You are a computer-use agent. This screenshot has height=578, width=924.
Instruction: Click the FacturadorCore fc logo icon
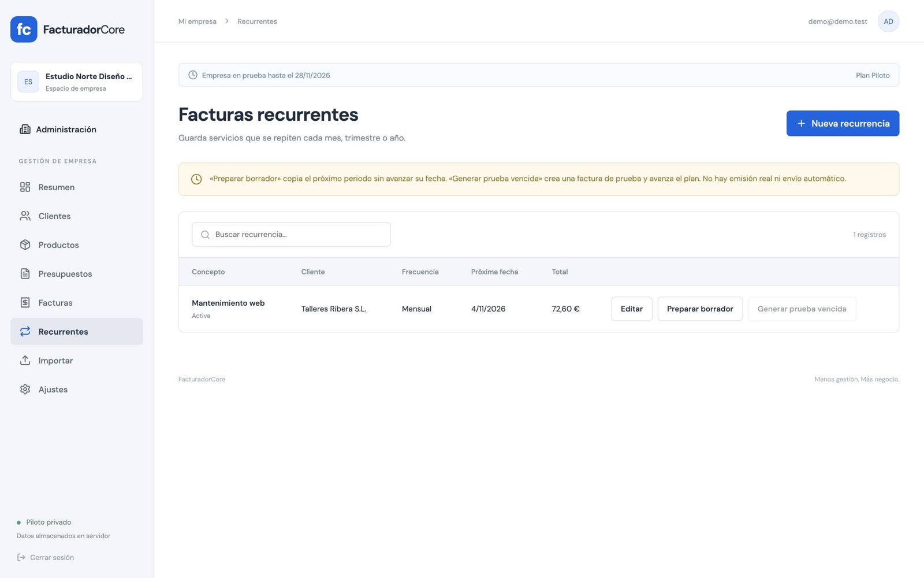pos(24,29)
